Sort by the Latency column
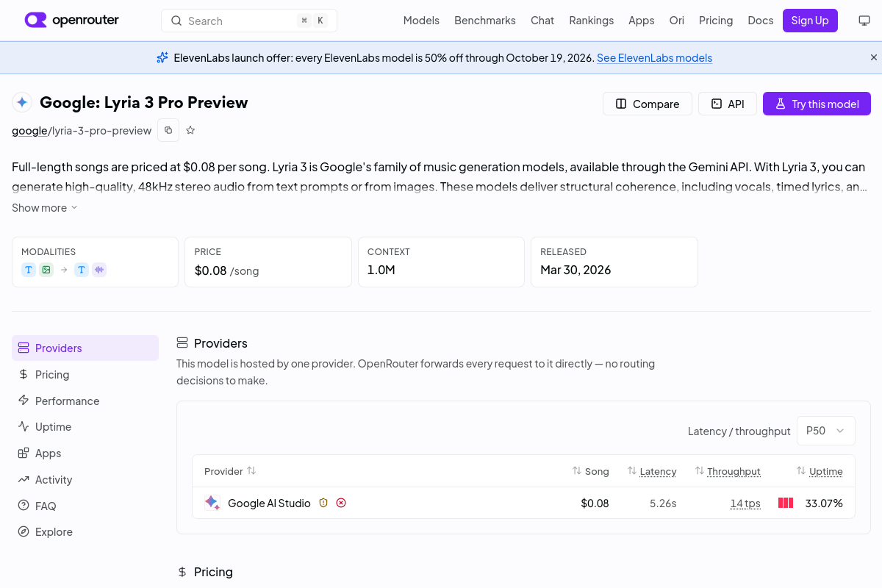 (652, 471)
